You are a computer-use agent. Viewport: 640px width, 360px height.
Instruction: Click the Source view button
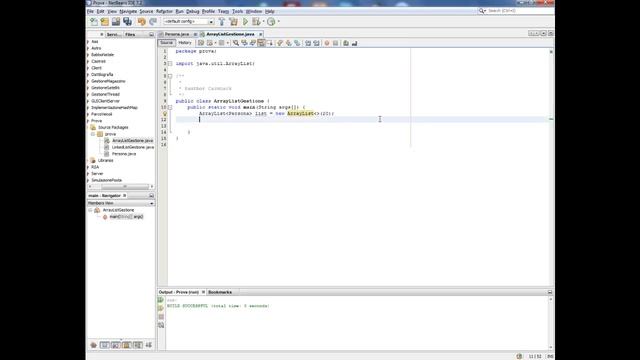coord(166,43)
